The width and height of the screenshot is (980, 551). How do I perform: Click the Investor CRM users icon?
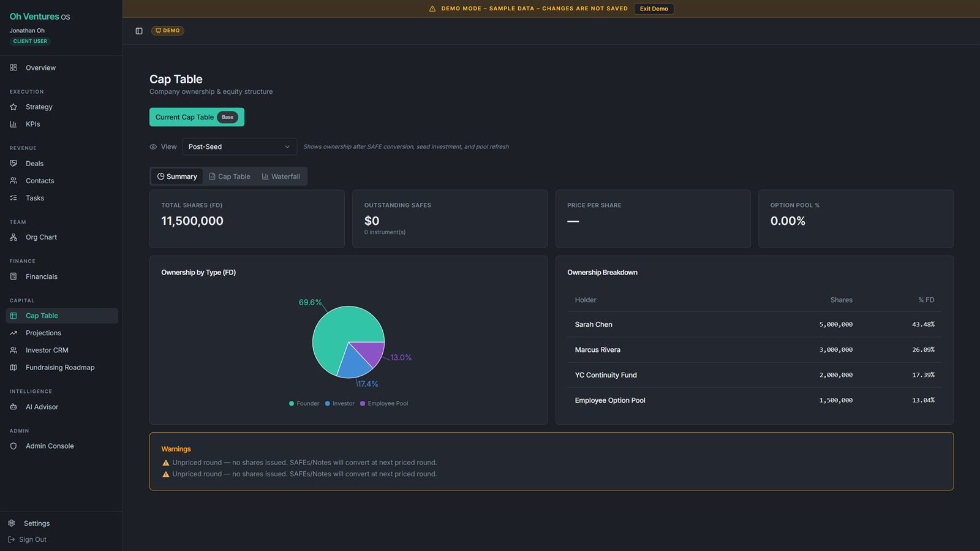pos(13,350)
